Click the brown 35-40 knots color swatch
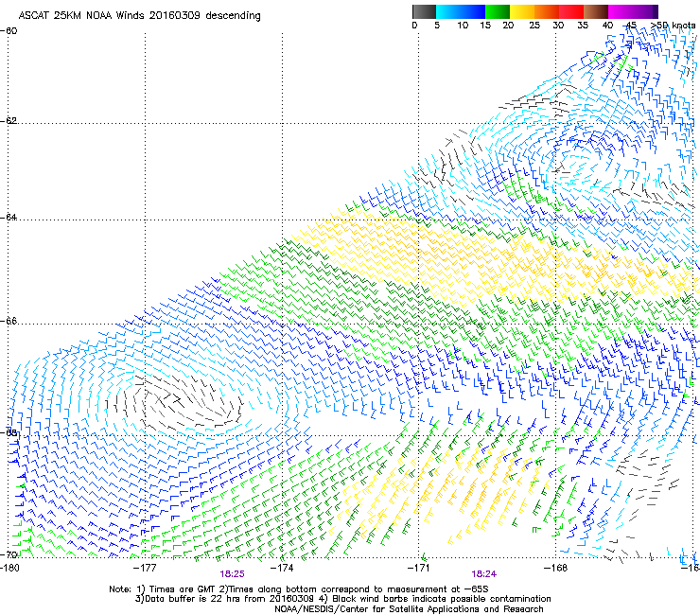This screenshot has width=700, height=615. point(596,11)
